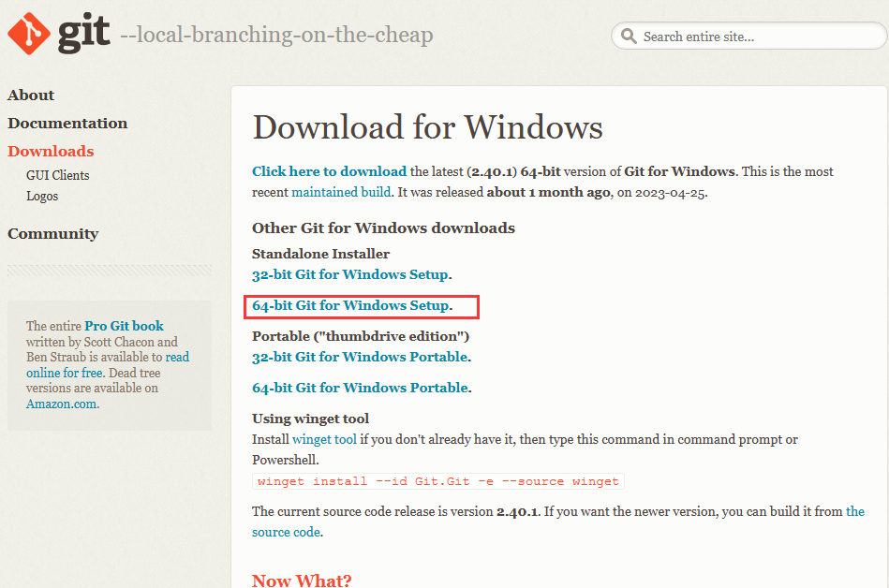
Task: Download 64-bit Git for Windows Setup
Action: pyautogui.click(x=350, y=306)
